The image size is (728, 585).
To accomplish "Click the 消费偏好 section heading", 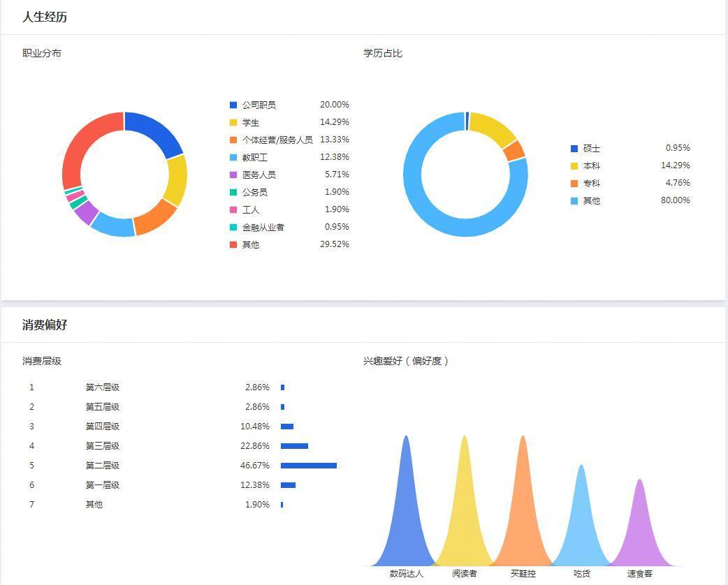I will click(45, 325).
